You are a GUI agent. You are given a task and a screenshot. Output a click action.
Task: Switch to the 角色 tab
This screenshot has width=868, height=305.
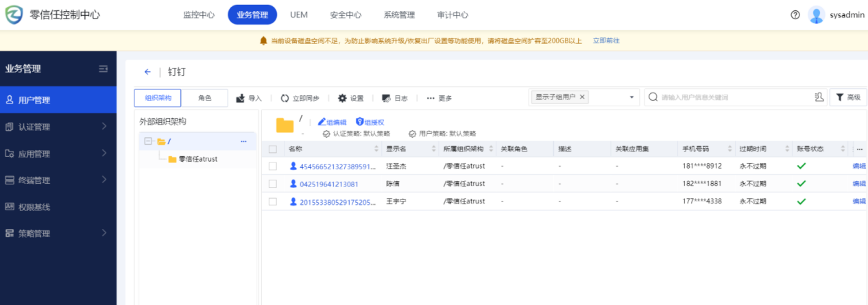click(205, 98)
